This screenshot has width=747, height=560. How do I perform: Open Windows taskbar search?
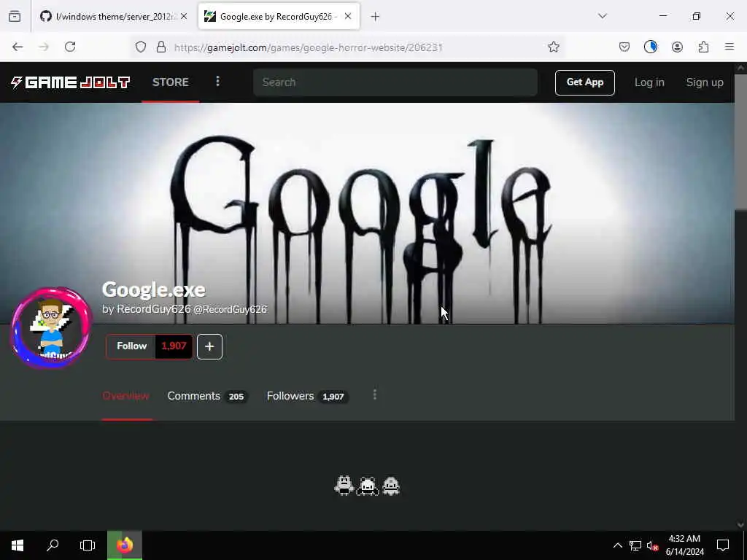53,545
